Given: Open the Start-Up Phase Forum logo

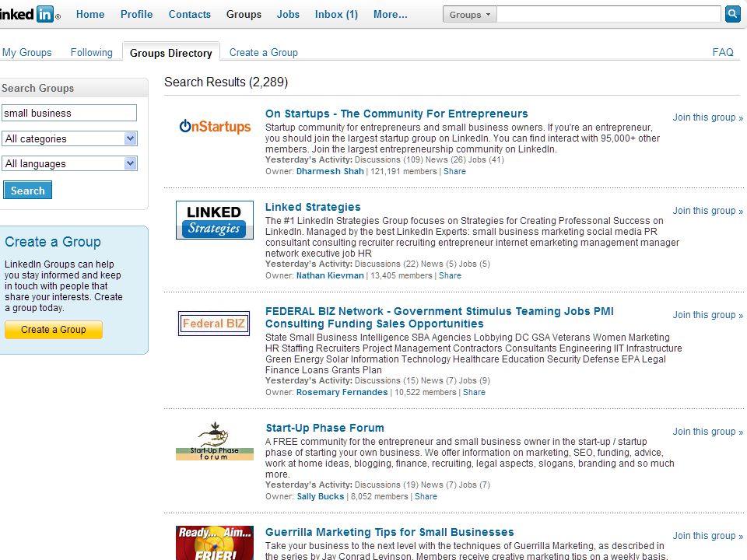Looking at the screenshot, I should point(215,440).
